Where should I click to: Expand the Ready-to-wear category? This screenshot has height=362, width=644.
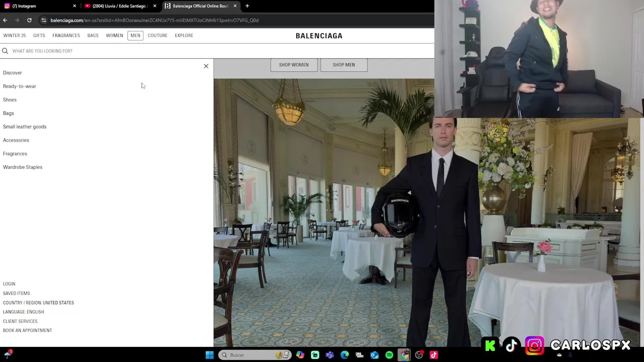(20, 86)
